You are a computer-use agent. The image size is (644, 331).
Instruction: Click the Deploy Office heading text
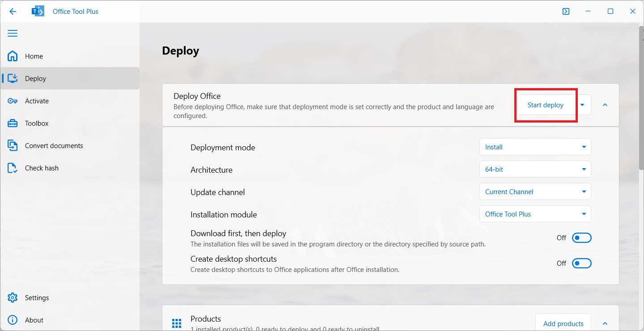[x=197, y=96]
